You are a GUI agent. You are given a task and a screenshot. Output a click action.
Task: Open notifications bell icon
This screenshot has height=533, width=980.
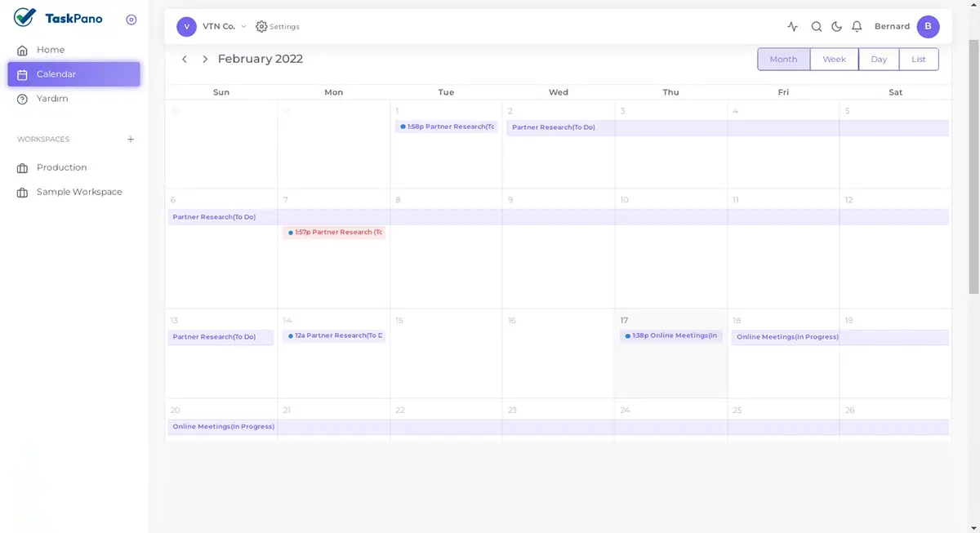point(857,27)
